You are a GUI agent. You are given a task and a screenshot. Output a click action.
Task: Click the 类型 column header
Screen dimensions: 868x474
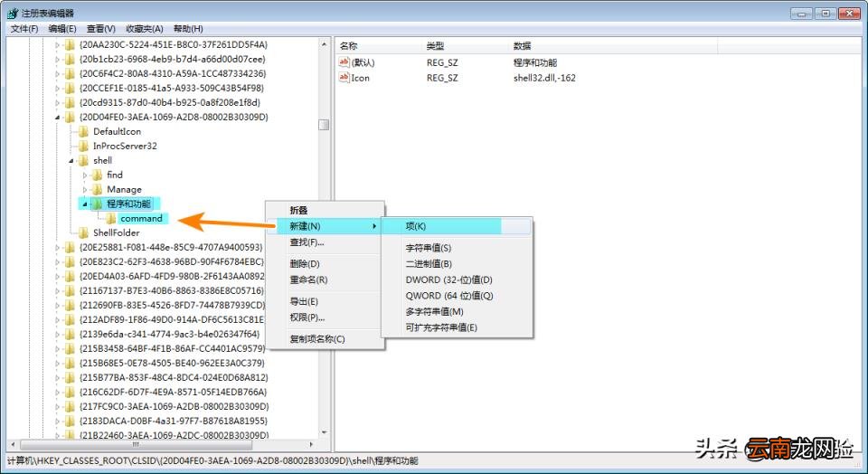click(x=465, y=46)
